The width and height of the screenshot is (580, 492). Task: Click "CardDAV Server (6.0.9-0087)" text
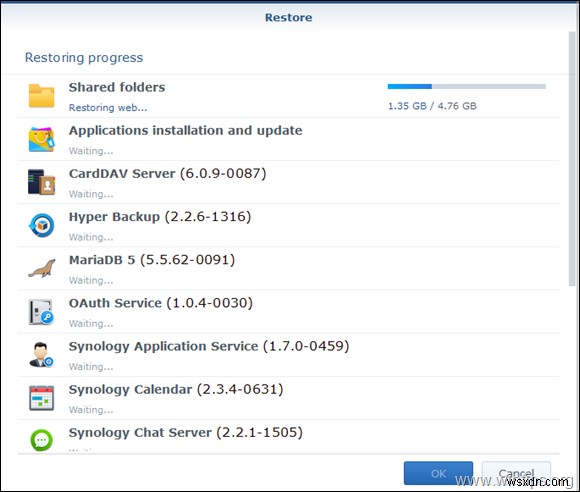(168, 173)
